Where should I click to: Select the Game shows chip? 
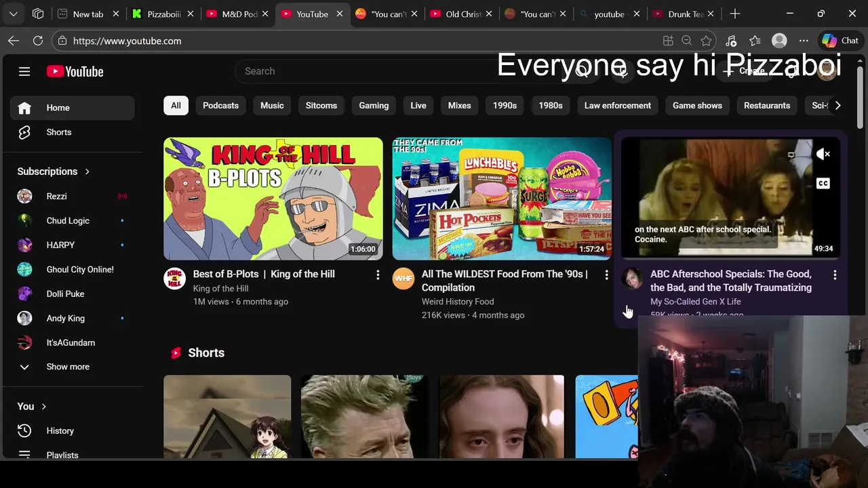pos(697,105)
